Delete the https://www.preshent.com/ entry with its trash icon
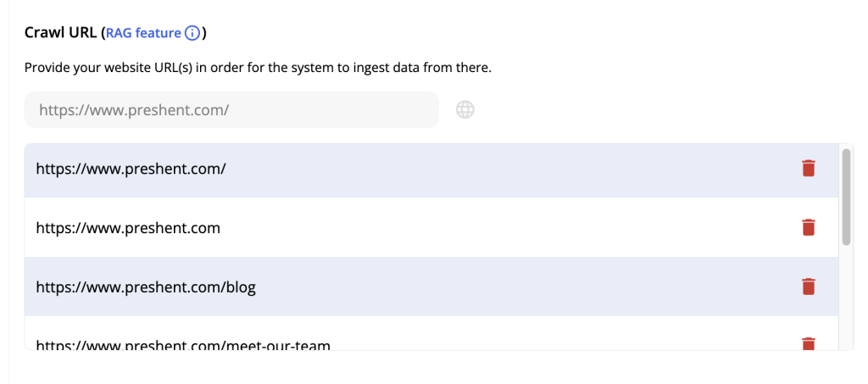868x384 pixels. (808, 168)
